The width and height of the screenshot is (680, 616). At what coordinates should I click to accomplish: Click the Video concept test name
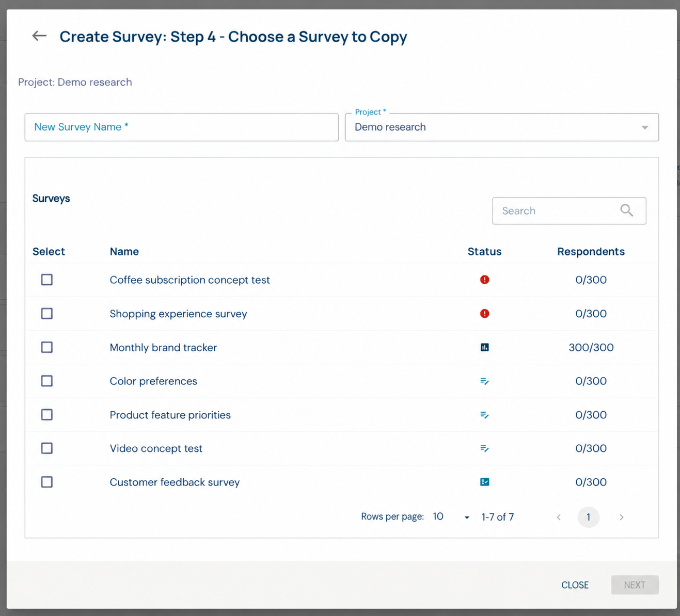tap(156, 449)
